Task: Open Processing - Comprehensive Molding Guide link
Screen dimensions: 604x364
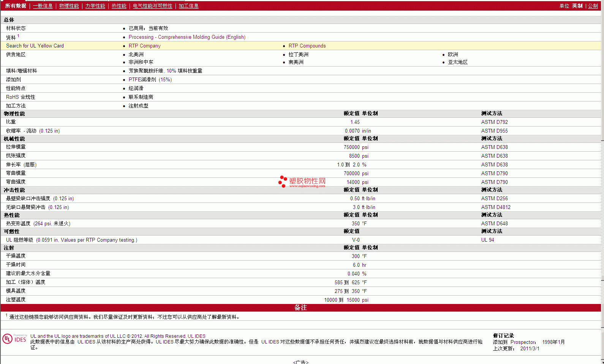Action: (x=187, y=37)
